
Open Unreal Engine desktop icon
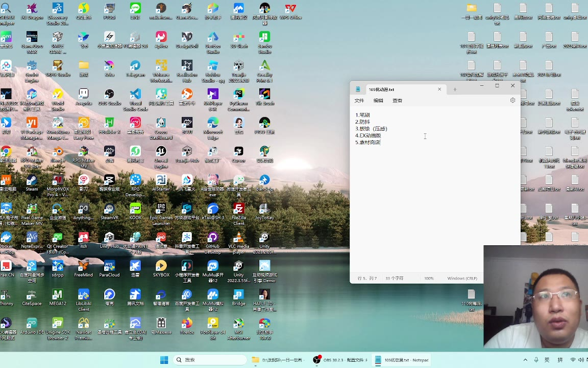coord(161,156)
